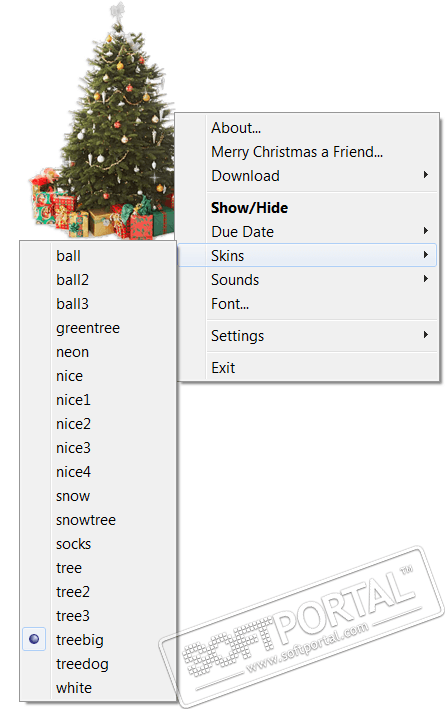Expand the Download submenu arrow

click(x=426, y=175)
